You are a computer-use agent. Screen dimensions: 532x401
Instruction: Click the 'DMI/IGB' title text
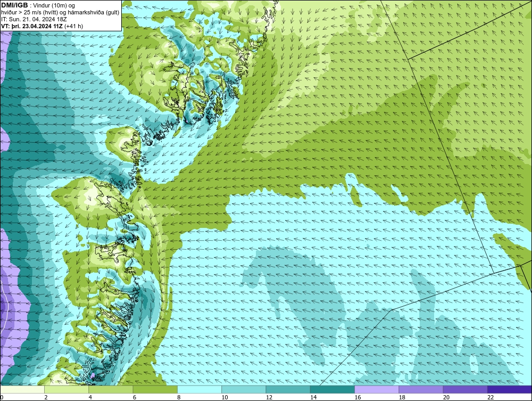click(x=14, y=5)
